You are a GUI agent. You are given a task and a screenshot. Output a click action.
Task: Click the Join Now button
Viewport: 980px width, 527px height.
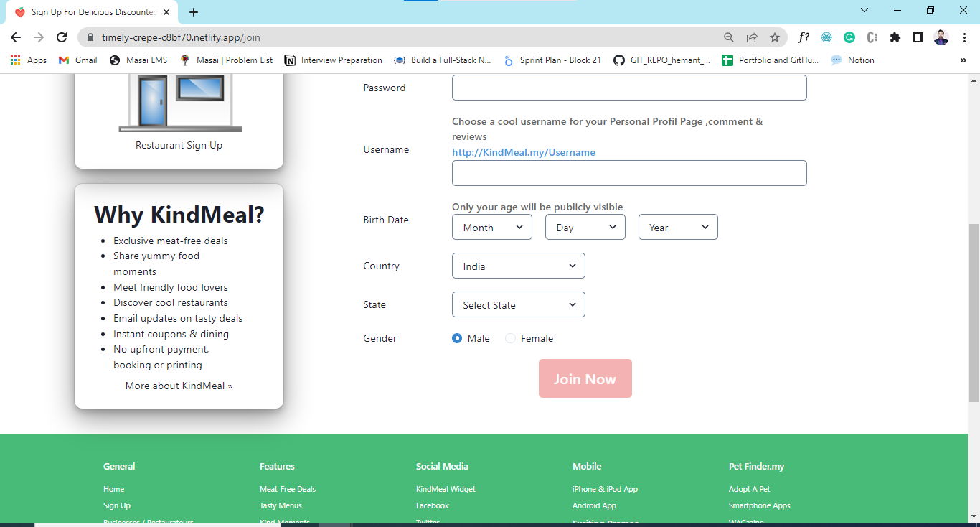coord(585,378)
